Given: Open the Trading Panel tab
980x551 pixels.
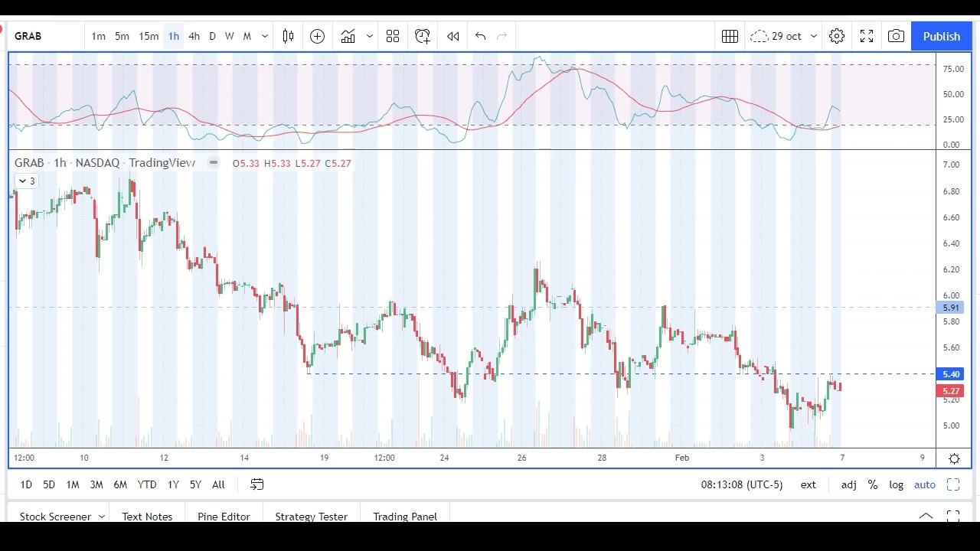Looking at the screenshot, I should (x=405, y=517).
